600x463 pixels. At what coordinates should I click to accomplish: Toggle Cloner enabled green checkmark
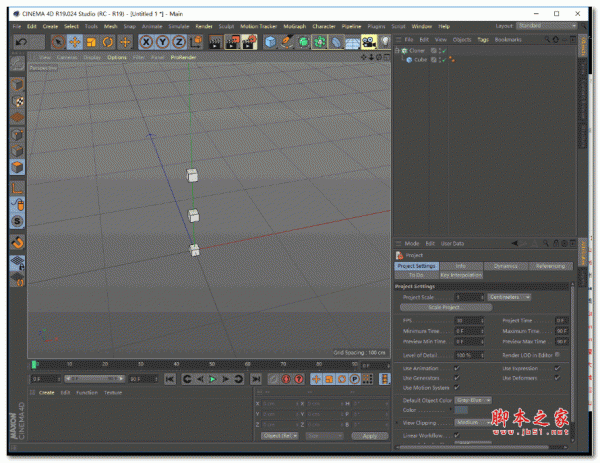click(x=444, y=51)
